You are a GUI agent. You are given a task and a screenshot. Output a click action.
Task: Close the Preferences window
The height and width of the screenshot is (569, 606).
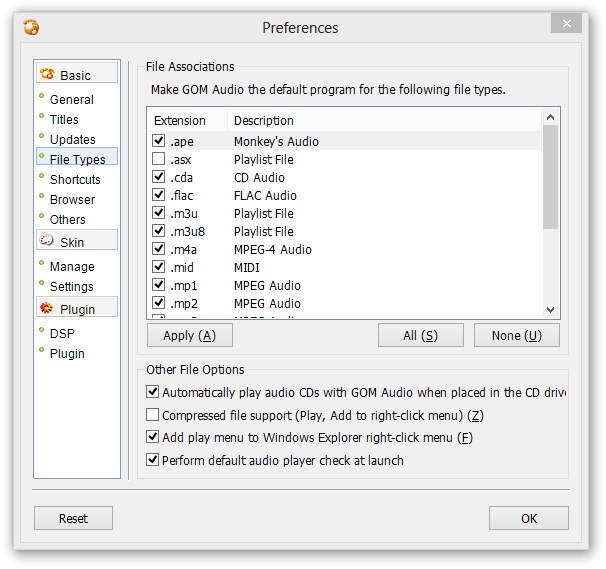pos(567,23)
